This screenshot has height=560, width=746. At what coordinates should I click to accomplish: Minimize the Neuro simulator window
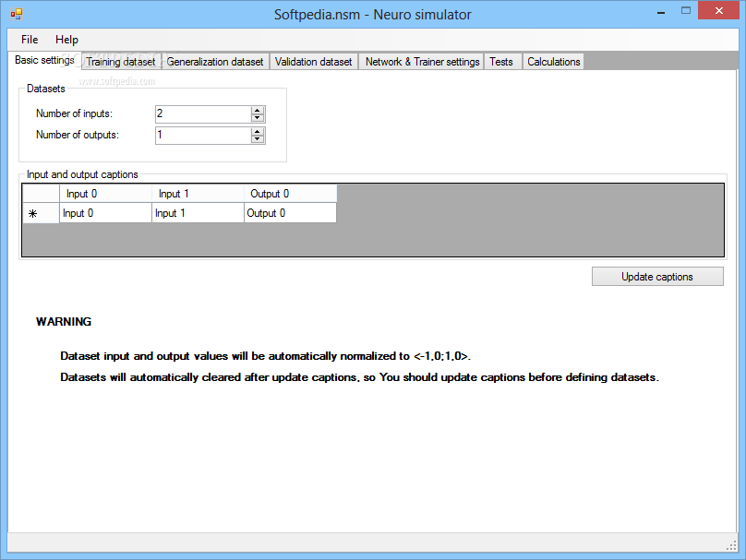pos(661,11)
